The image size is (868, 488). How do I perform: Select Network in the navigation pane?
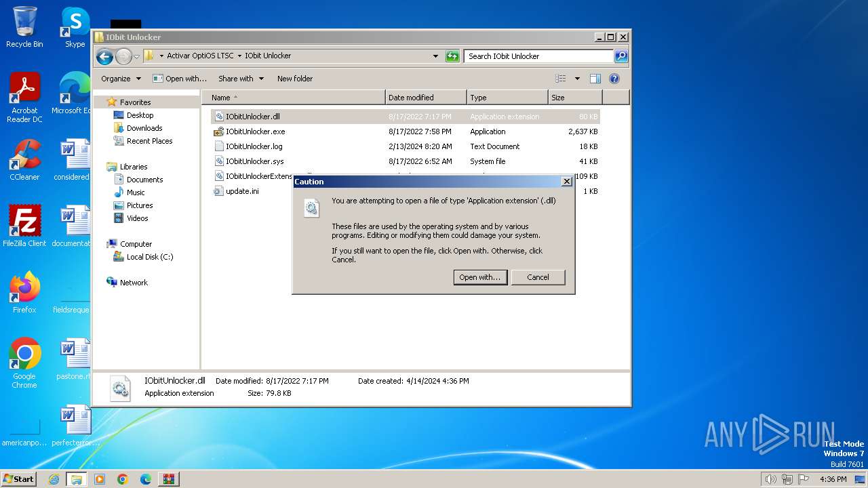point(134,283)
